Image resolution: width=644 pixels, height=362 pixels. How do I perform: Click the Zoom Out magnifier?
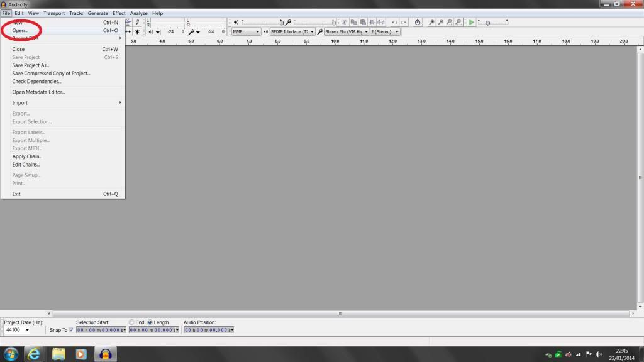click(440, 22)
